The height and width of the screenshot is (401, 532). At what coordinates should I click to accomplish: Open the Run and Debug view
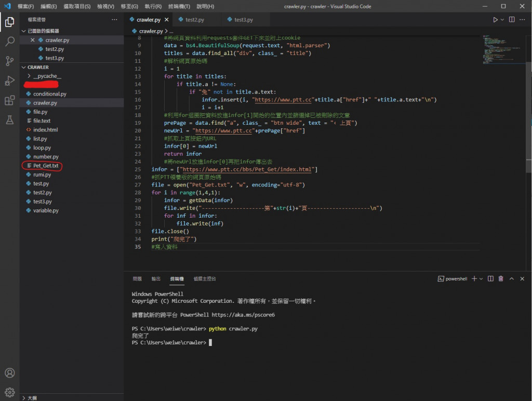click(9, 81)
